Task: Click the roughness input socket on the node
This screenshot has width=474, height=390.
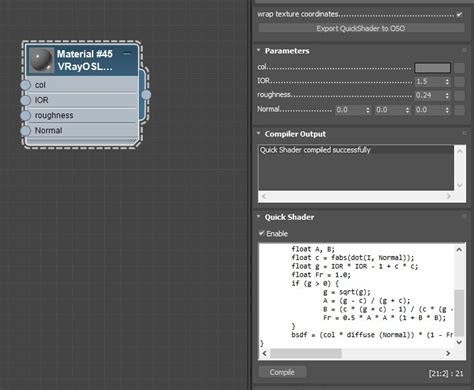Action: (x=25, y=115)
